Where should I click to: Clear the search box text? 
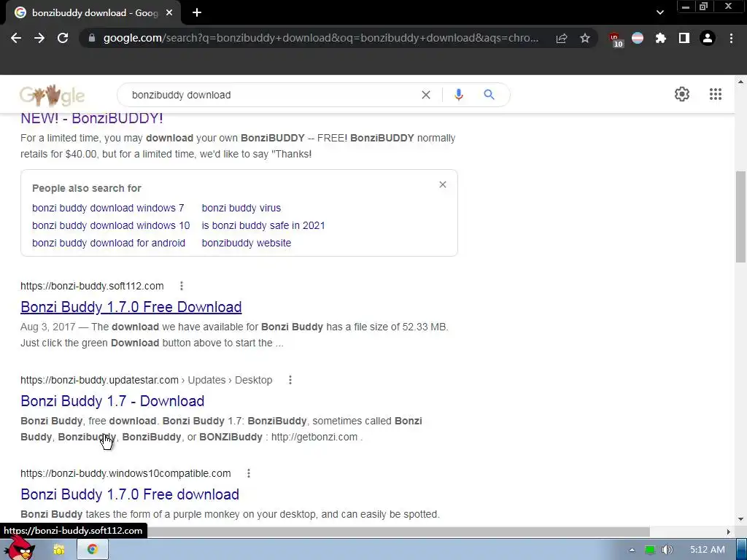(426, 95)
